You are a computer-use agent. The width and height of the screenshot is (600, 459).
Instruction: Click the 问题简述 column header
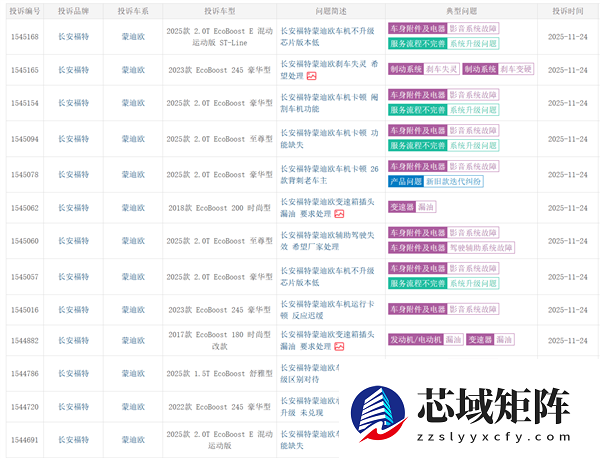click(331, 11)
